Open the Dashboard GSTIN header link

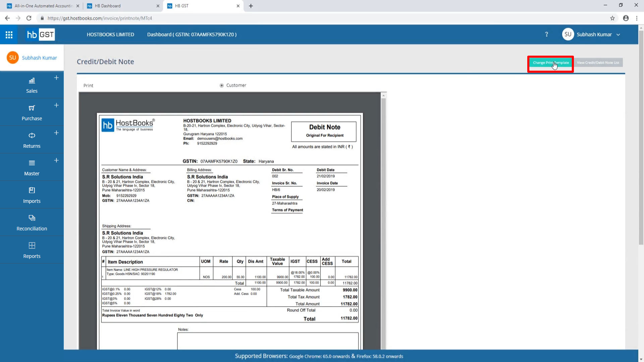click(192, 35)
